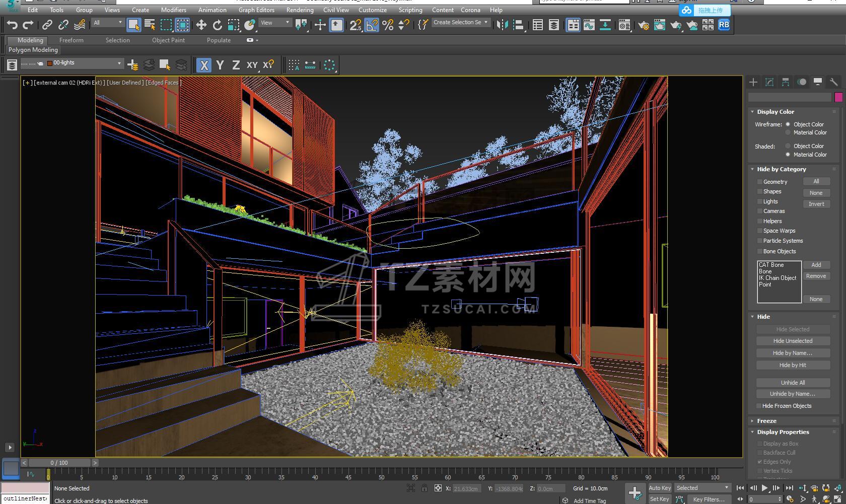Click the magenta object color swatch
The height and width of the screenshot is (504, 846).
(838, 97)
